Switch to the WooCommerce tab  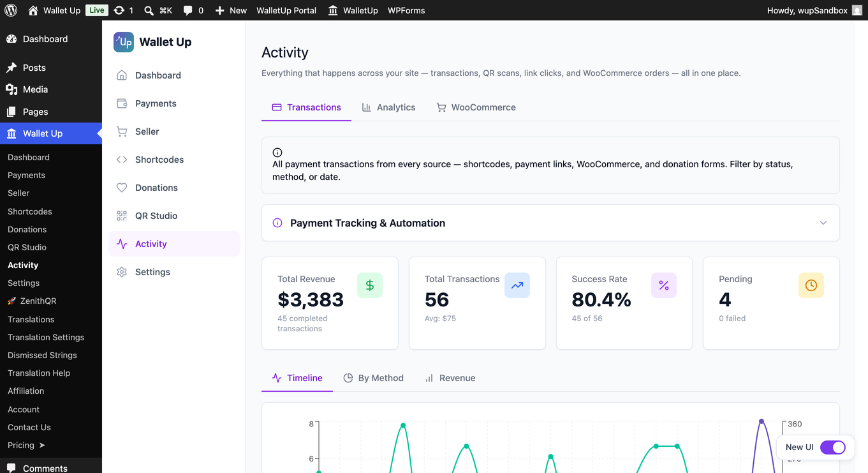pyautogui.click(x=476, y=107)
